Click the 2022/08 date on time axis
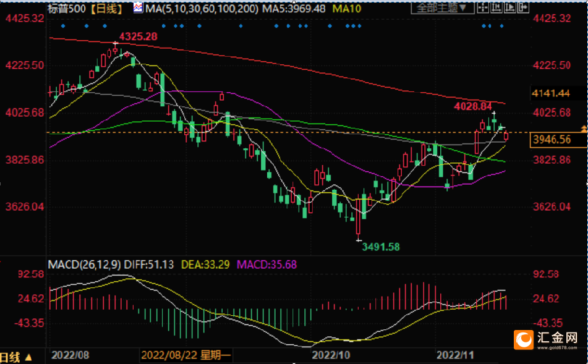This screenshot has width=588, height=364. (x=70, y=355)
